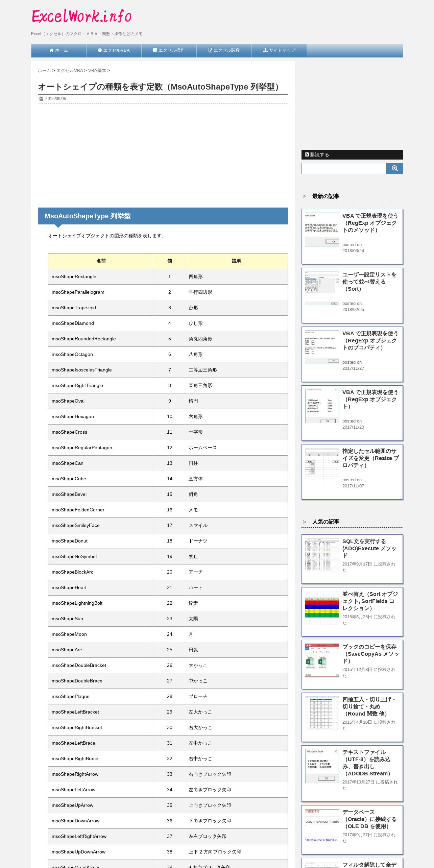Click the 稲妻 description cell

(x=236, y=603)
